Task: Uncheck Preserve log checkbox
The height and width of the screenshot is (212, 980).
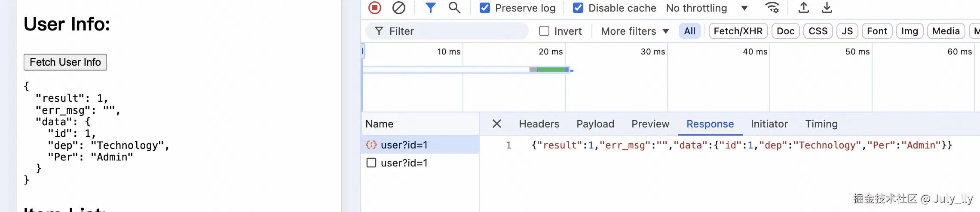Action: pyautogui.click(x=485, y=8)
